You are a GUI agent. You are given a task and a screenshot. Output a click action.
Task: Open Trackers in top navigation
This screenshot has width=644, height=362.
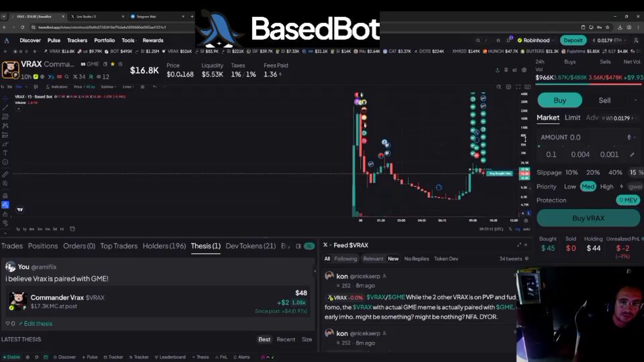tap(77, 40)
